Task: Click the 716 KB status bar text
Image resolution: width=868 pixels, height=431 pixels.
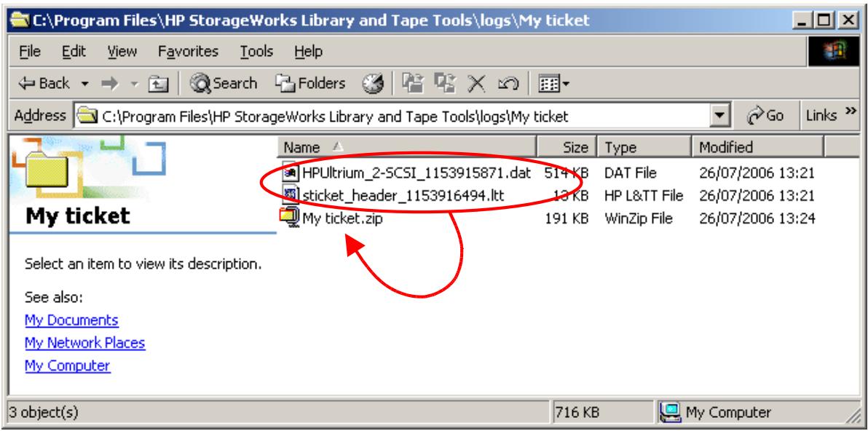Action: click(x=577, y=413)
